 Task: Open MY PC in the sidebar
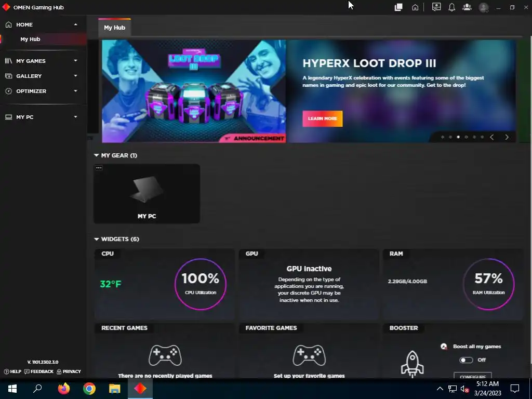(x=25, y=117)
